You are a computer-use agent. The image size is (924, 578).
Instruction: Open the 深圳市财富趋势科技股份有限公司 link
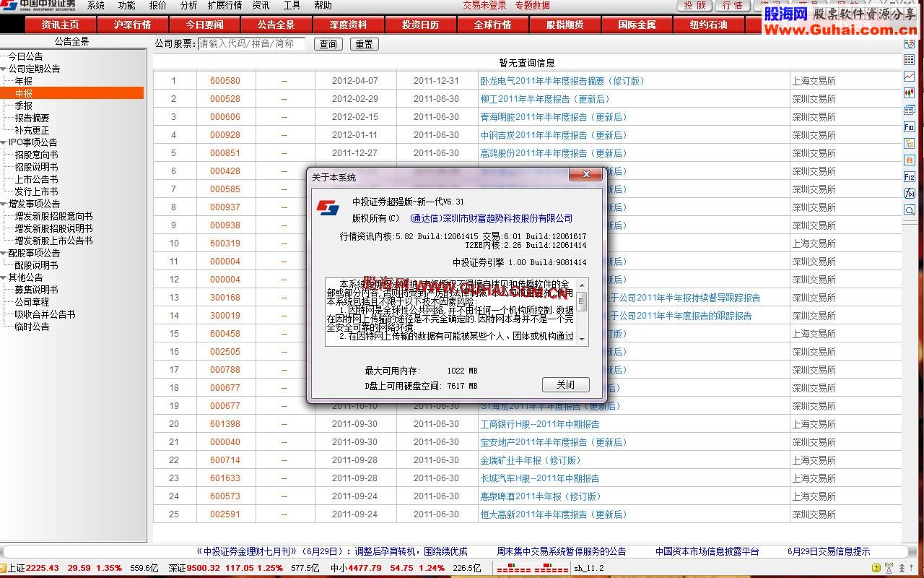(491, 218)
